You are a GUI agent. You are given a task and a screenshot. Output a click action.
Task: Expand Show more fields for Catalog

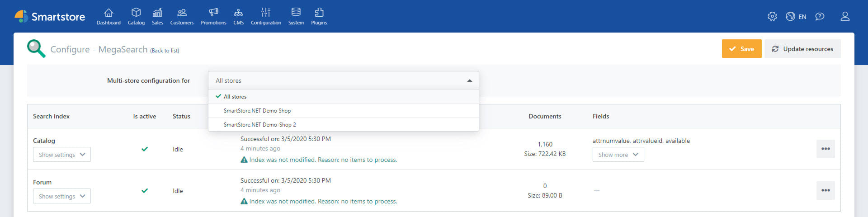click(x=618, y=155)
